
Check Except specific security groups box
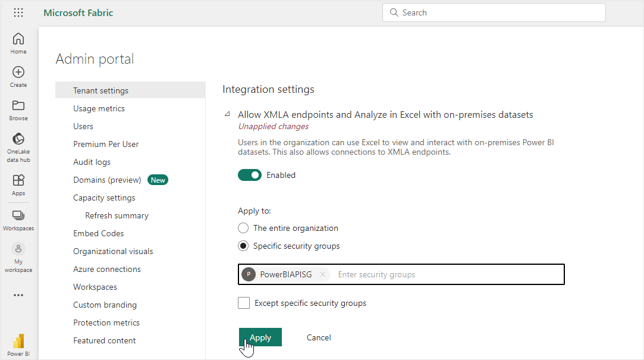[244, 303]
